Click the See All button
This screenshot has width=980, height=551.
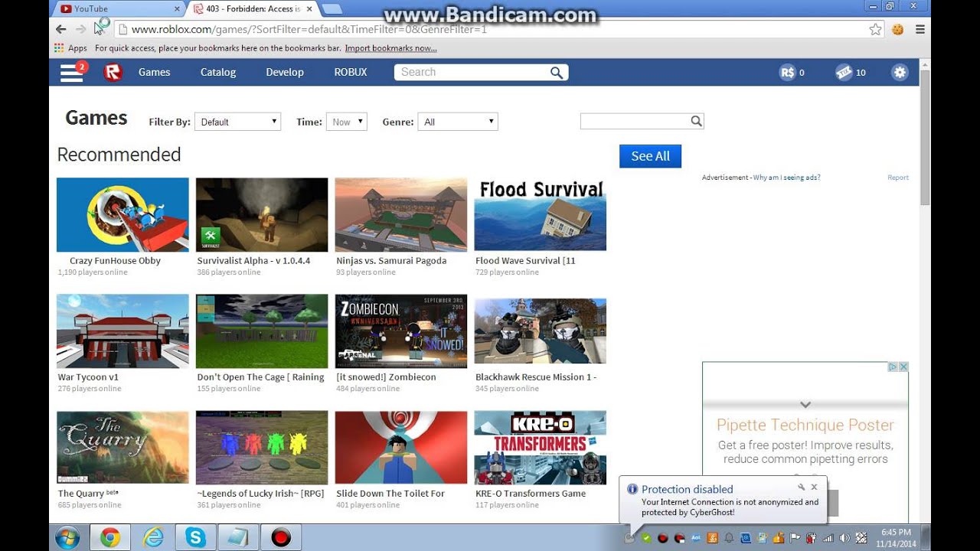point(650,156)
